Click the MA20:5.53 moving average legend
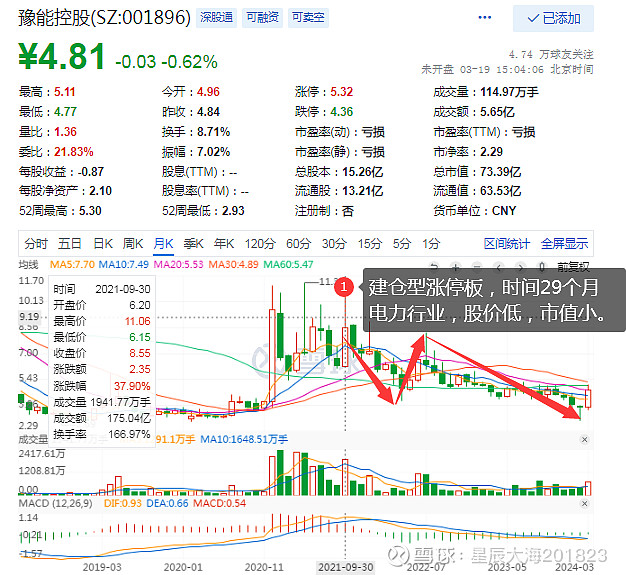Viewport: 626px width, 575px height. pyautogui.click(x=178, y=264)
